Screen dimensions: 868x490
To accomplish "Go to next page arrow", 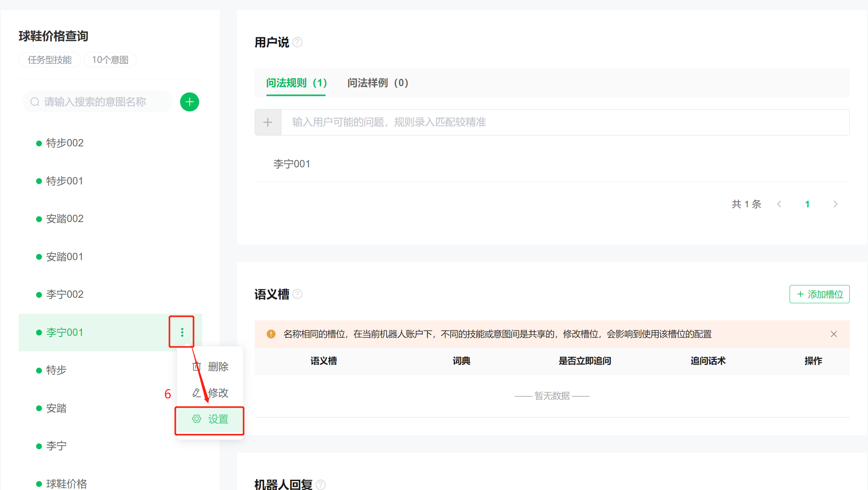I will pyautogui.click(x=835, y=204).
